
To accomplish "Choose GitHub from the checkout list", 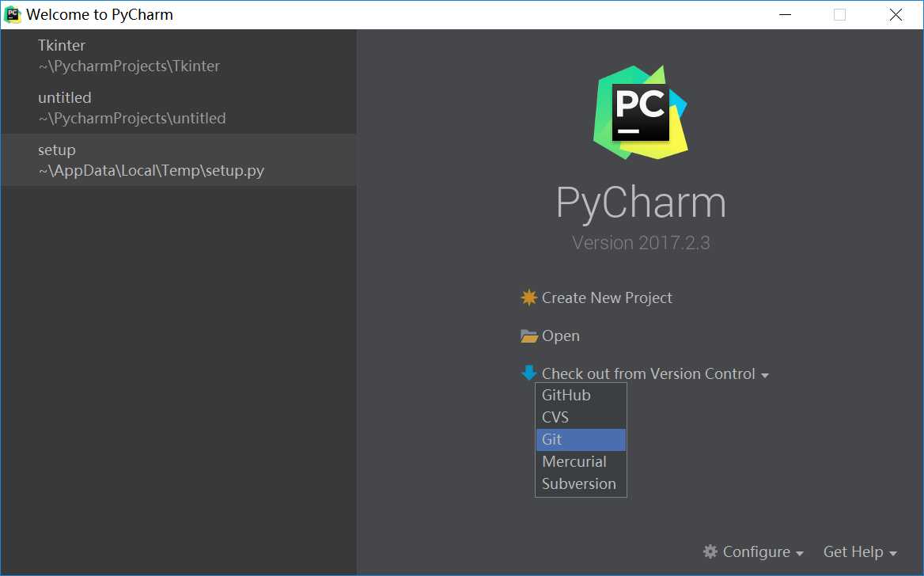I will point(581,395).
